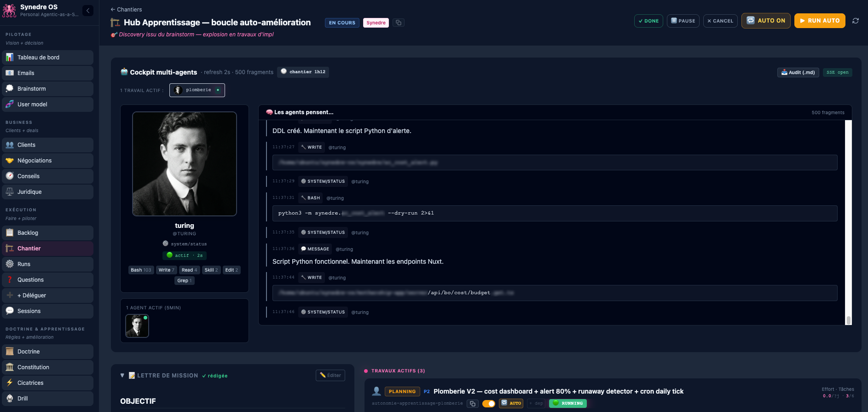Image resolution: width=868 pixels, height=412 pixels.
Task: Open the User model page
Action: (x=48, y=104)
